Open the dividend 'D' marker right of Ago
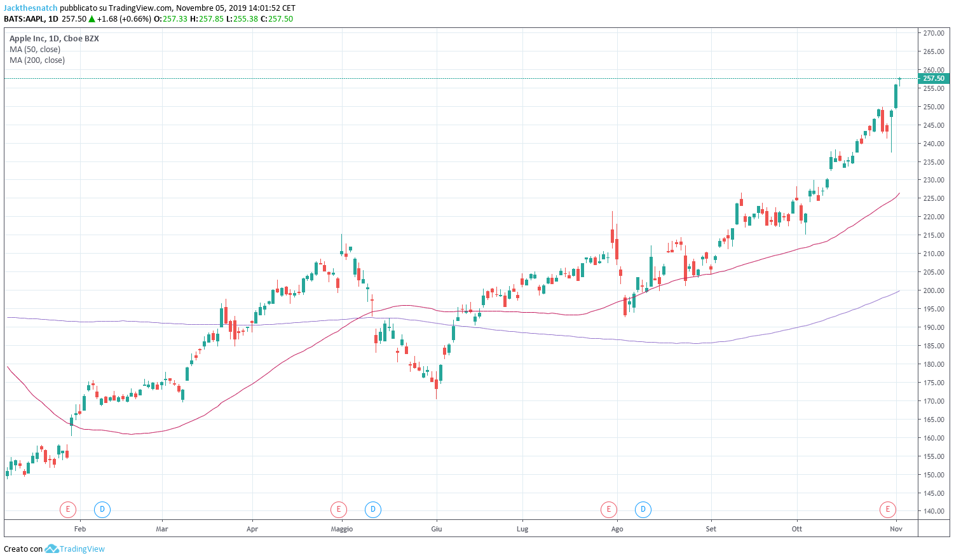This screenshot has height=560, width=954. 643,509
